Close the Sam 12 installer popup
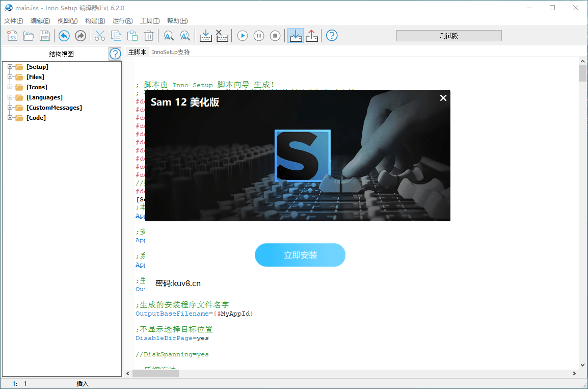This screenshot has height=389, width=588. coord(443,98)
